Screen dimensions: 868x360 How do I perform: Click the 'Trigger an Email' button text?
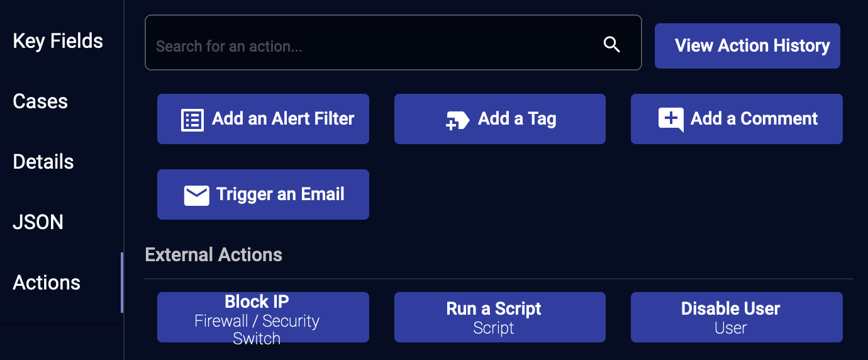click(281, 194)
